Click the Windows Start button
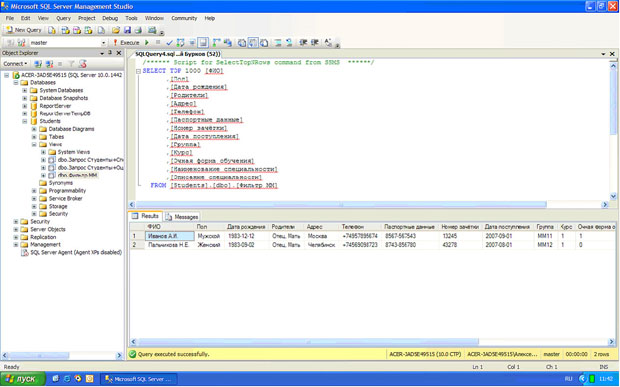Image resolution: width=620 pixels, height=387 pixels. (23, 379)
